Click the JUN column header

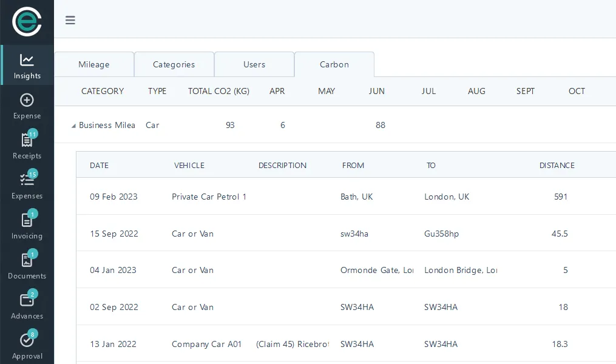tap(377, 91)
